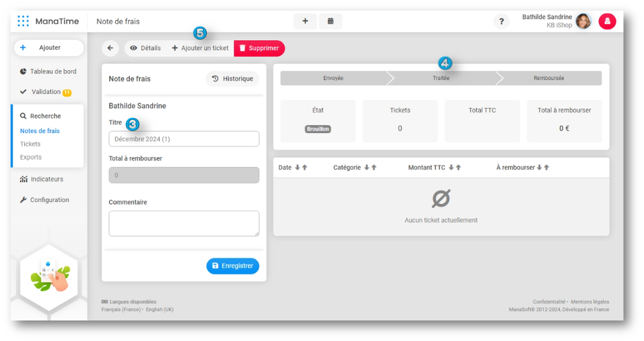The height and width of the screenshot is (341, 644).
Task: Click Ajouter un ticket
Action: pos(200,48)
